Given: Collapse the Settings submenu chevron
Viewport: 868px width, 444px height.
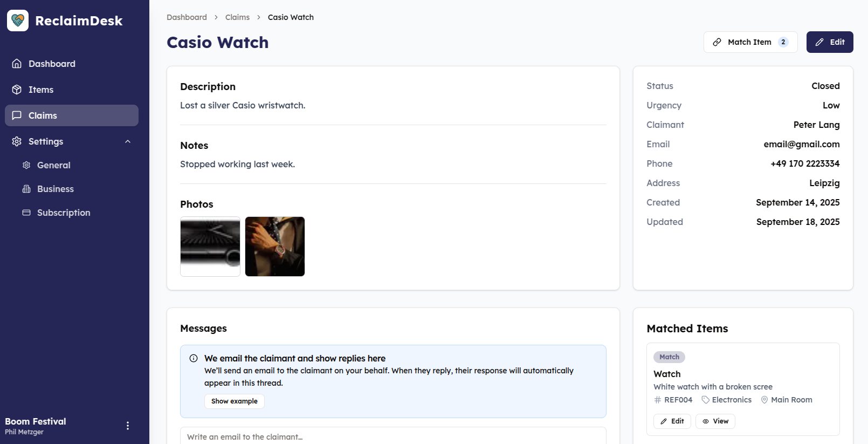Looking at the screenshot, I should pos(128,141).
